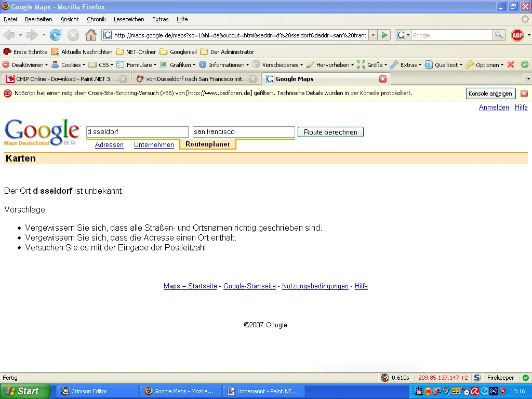Screen dimensions: 532x399
Task: Expand the URL history dropdown arrow
Action: click(x=373, y=35)
